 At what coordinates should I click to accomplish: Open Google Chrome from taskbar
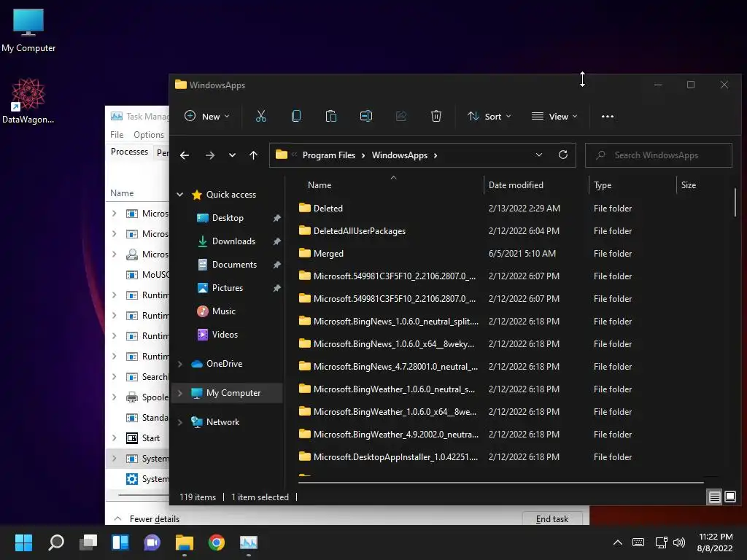tap(216, 542)
